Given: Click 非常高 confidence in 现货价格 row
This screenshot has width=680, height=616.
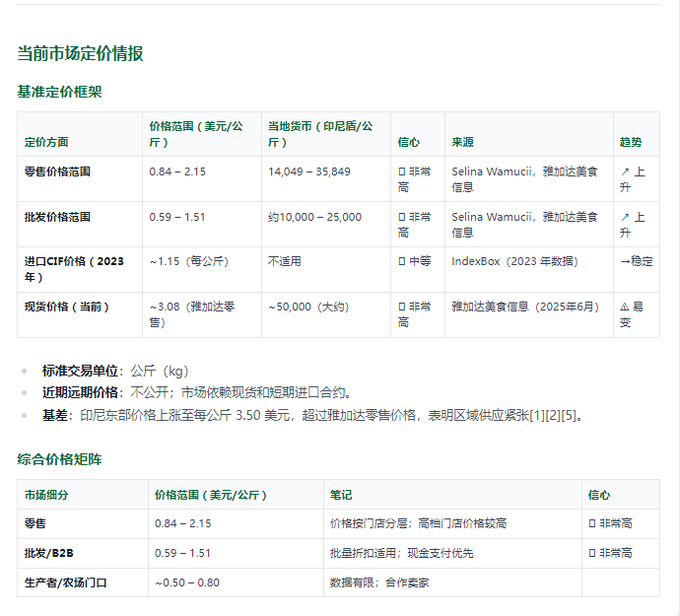Looking at the screenshot, I should tap(415, 314).
